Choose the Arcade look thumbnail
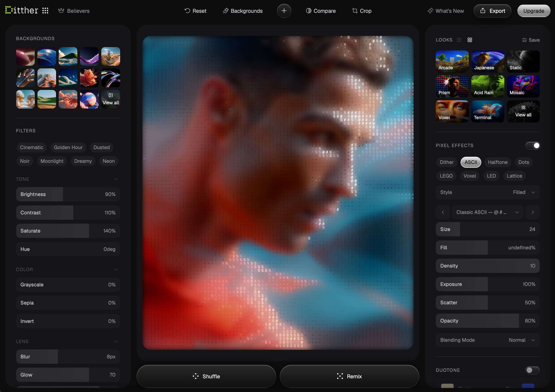The height and width of the screenshot is (392, 555). click(x=452, y=61)
